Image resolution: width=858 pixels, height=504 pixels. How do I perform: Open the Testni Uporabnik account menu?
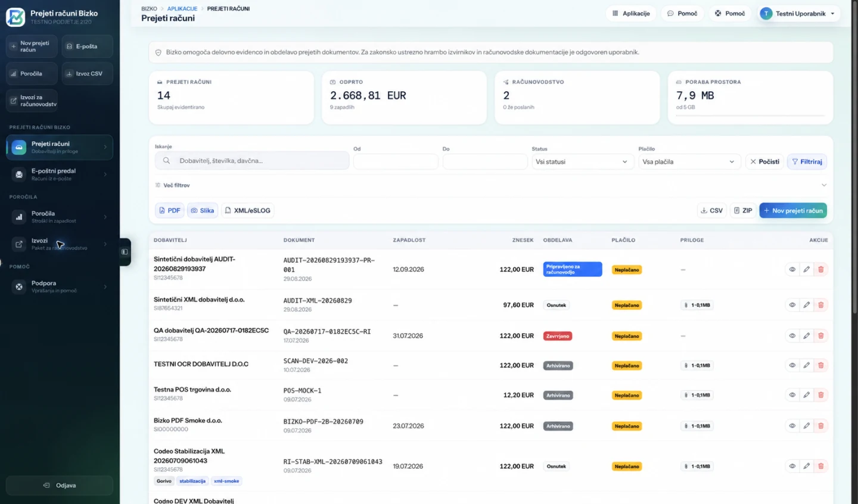798,13
